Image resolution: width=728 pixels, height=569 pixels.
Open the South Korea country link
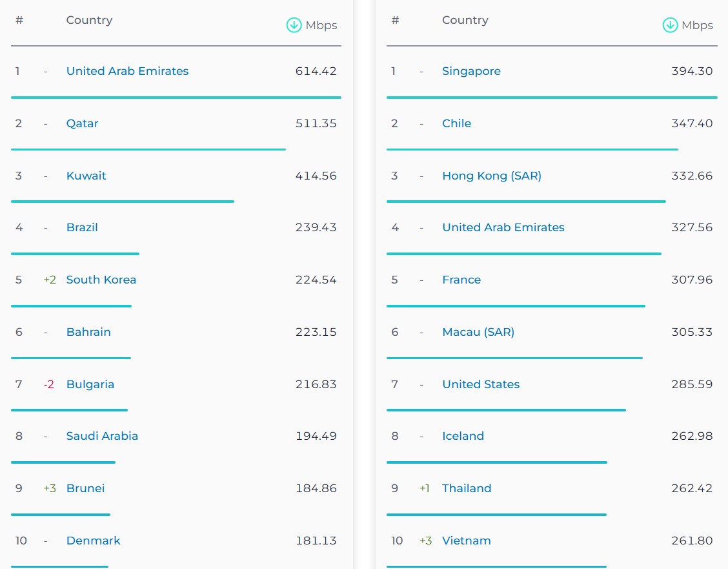pos(101,280)
